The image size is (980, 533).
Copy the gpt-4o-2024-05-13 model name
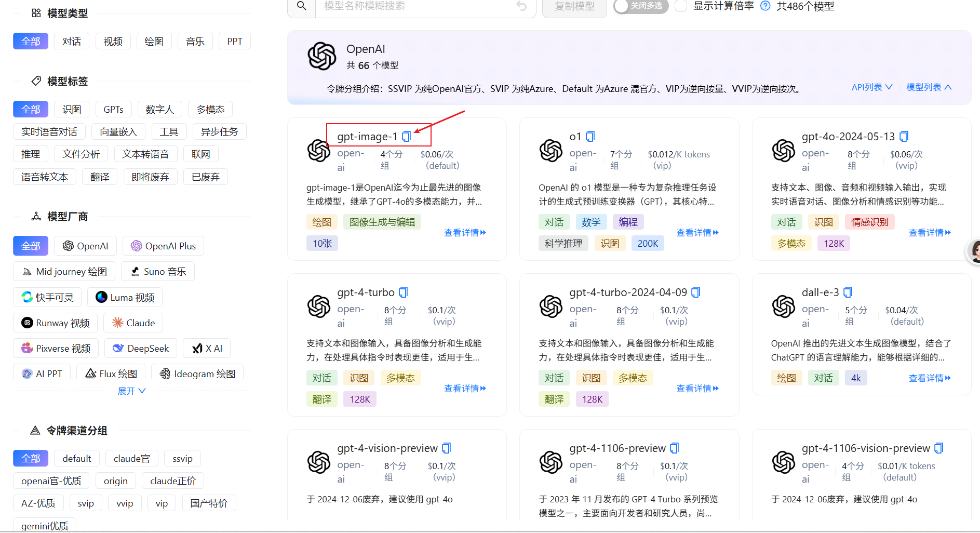tap(904, 137)
